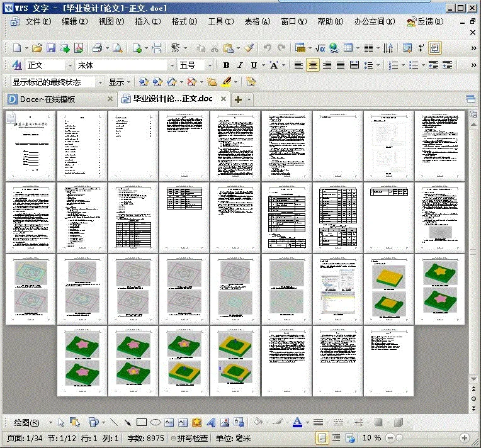The height and width of the screenshot is (448, 481).
Task: Insert formula with the square root icon
Action: tap(320, 48)
